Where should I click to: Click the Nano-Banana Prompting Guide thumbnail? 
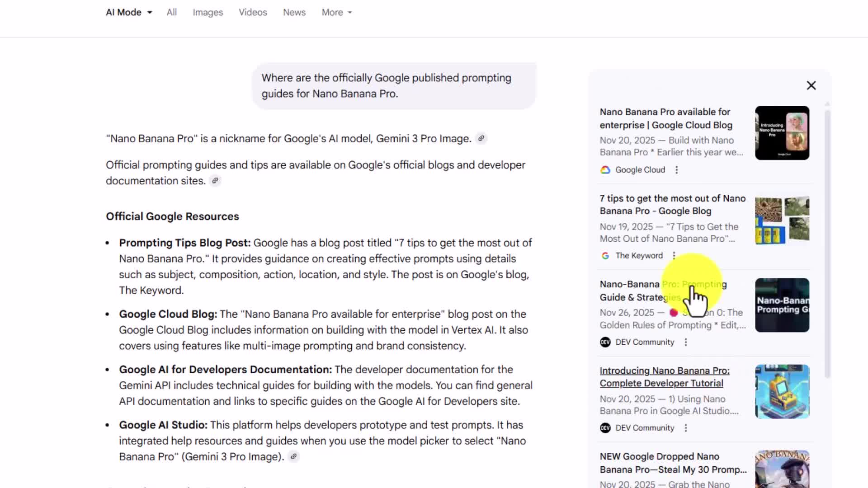click(782, 305)
